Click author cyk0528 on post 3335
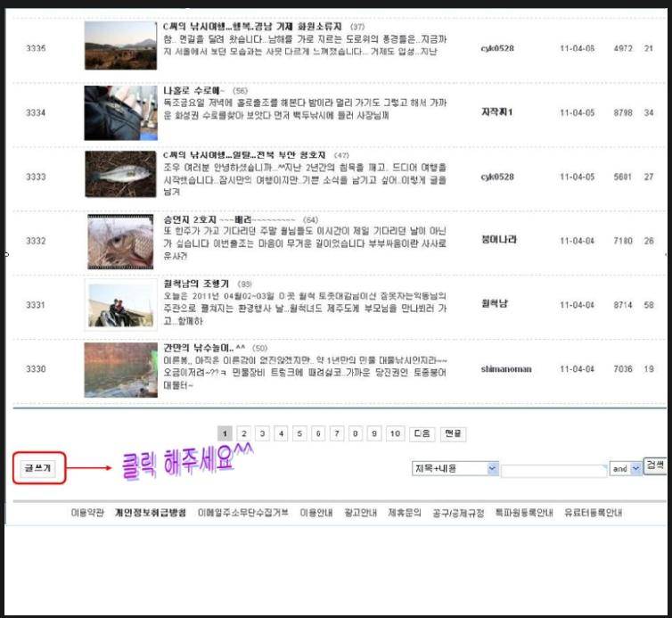672x618 pixels. [497, 48]
